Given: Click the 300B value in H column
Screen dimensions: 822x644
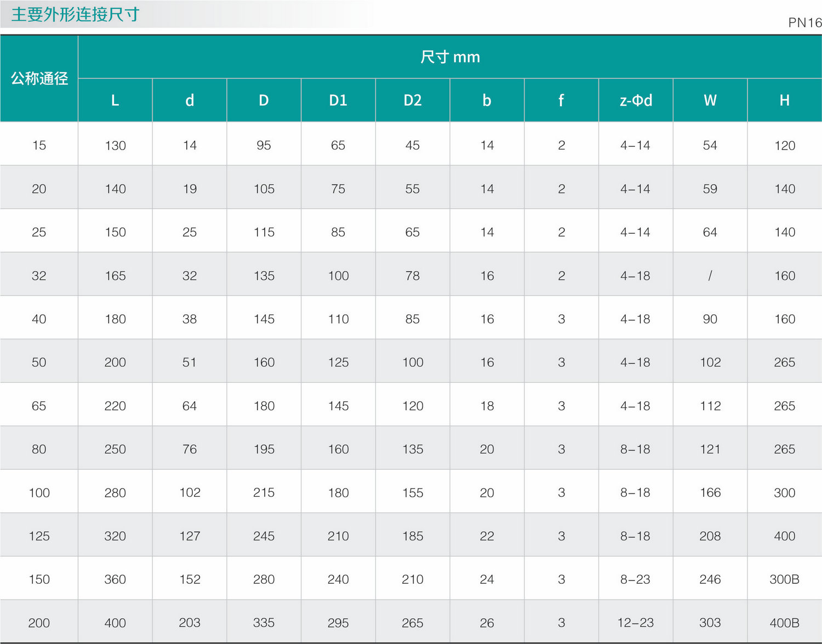Looking at the screenshot, I should point(785,579).
